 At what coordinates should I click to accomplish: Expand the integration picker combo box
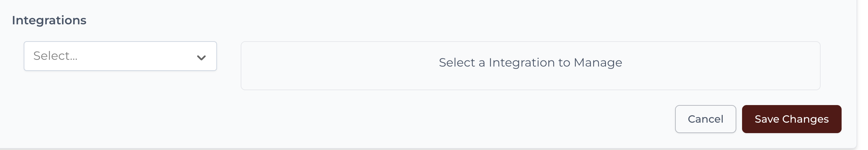click(120, 56)
